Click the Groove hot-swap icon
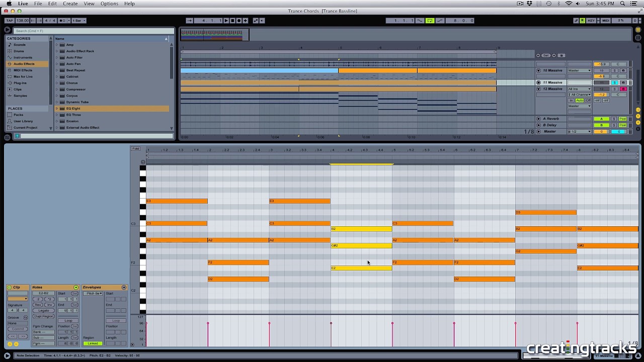This screenshot has height=362, width=644. [26, 318]
